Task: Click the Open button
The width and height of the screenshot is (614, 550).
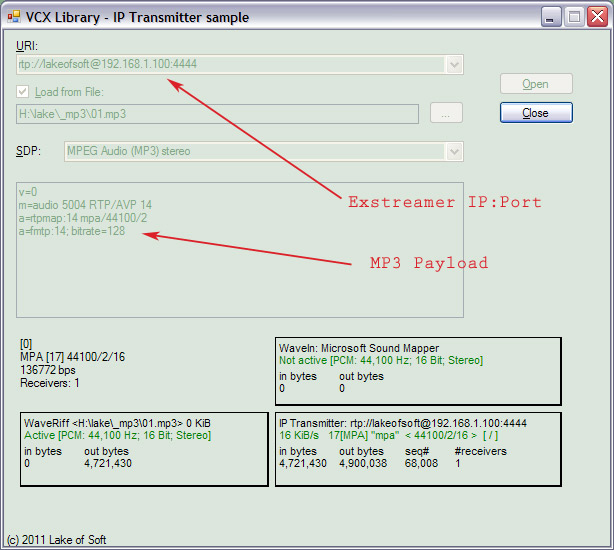Action: pyautogui.click(x=536, y=84)
